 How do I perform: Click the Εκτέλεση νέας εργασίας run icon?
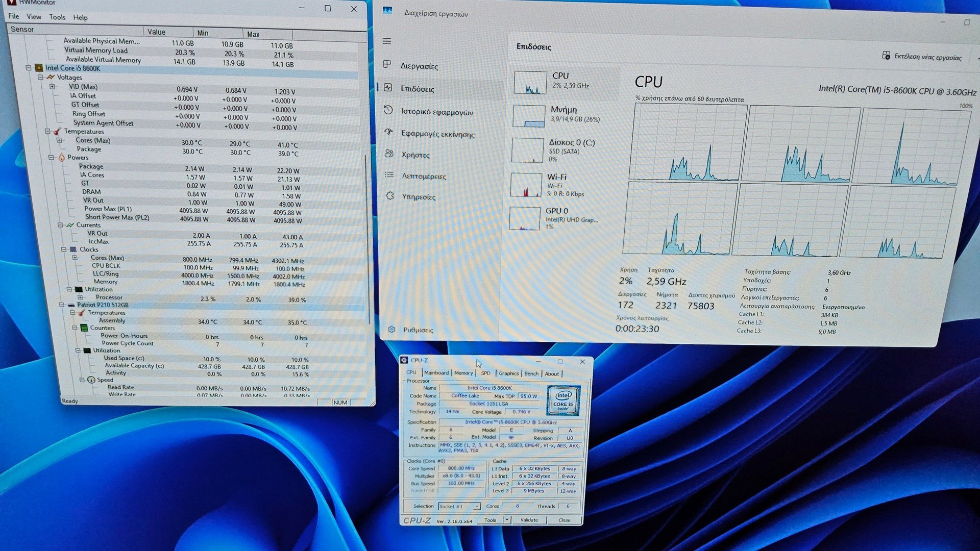[x=886, y=55]
